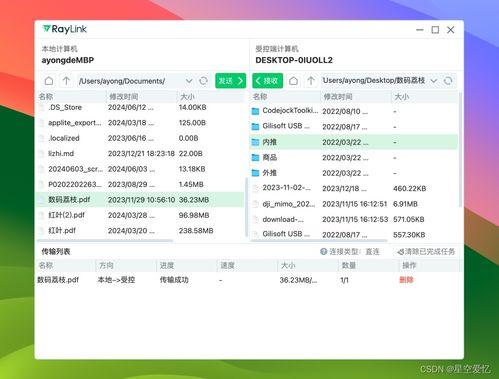Select the 2023-11-02-... remote file

point(354,188)
